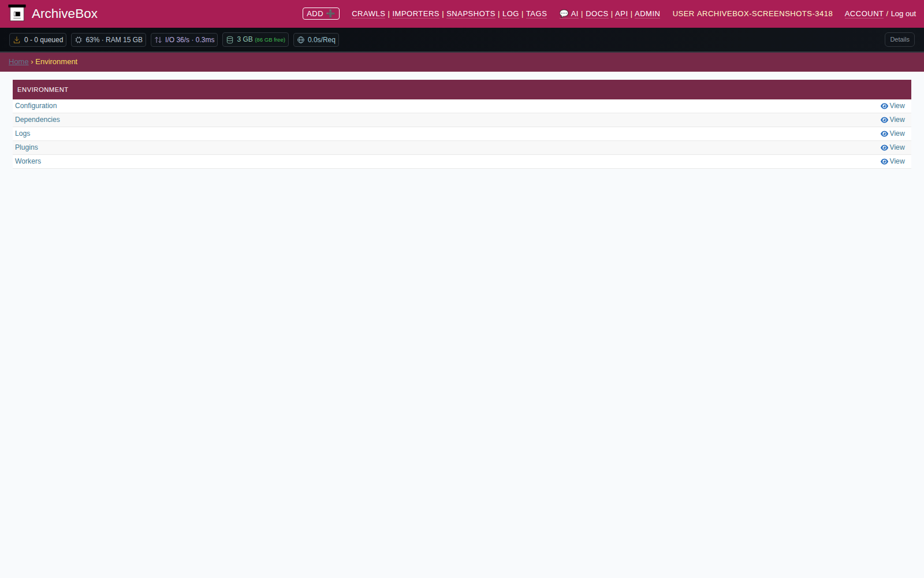This screenshot has width=924, height=578.
Task: Click the '3 GB (86 GB free)' stat
Action: (255, 40)
